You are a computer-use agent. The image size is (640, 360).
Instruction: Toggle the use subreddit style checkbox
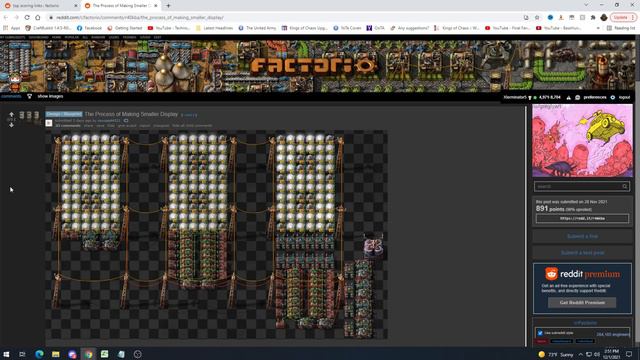coord(540,333)
